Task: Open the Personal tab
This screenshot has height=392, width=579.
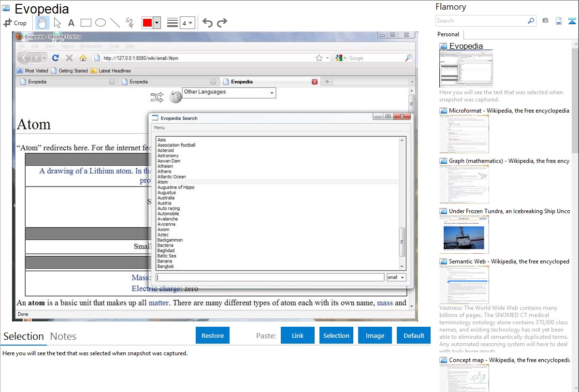Action: click(x=448, y=34)
